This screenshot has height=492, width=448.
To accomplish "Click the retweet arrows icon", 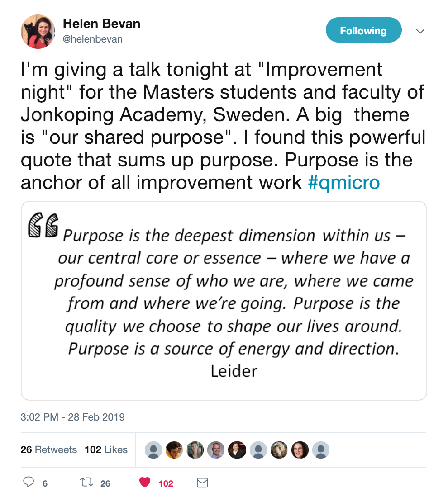I will pos(86,482).
